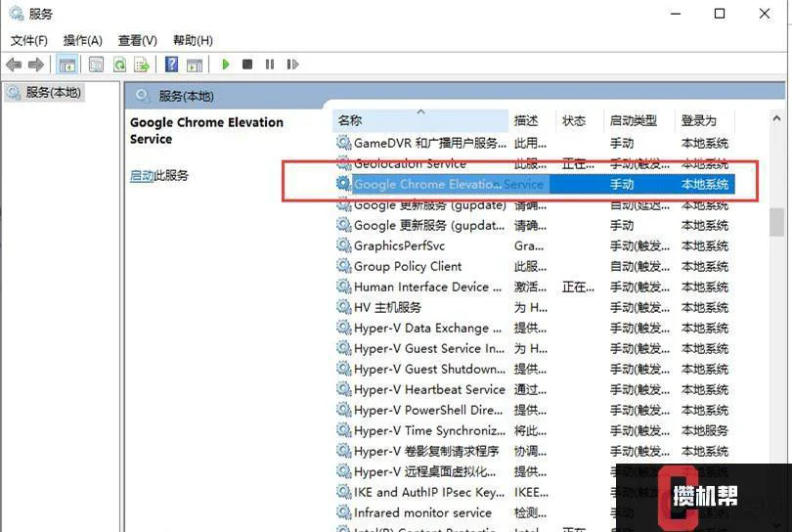Select the Hyper-V Heartbeat Service row
The height and width of the screenshot is (532, 792).
[x=534, y=389]
